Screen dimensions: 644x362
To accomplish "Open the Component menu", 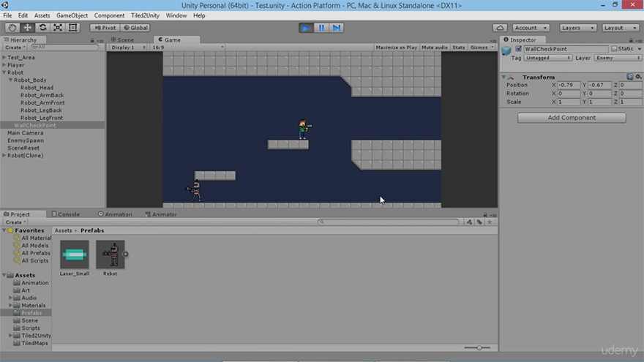I will click(109, 15).
